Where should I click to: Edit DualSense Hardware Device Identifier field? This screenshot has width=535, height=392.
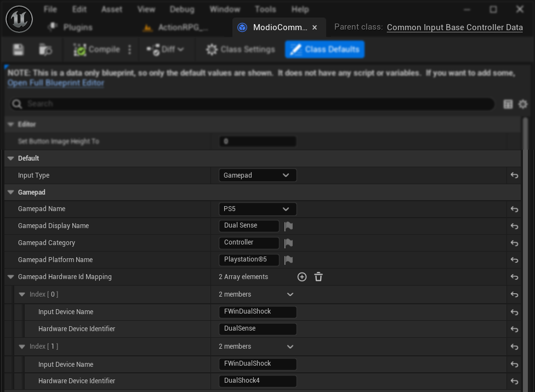click(258, 329)
